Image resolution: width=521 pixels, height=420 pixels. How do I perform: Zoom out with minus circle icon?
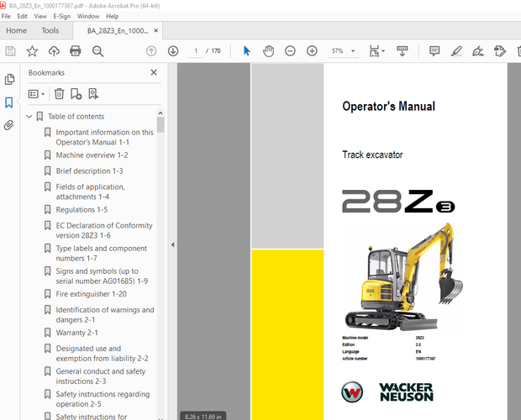click(x=290, y=51)
